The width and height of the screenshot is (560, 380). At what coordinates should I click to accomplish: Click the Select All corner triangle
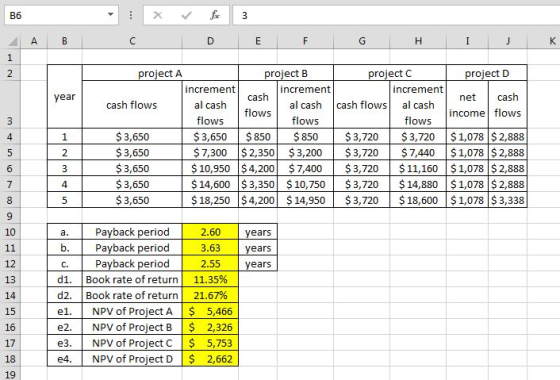point(13,42)
